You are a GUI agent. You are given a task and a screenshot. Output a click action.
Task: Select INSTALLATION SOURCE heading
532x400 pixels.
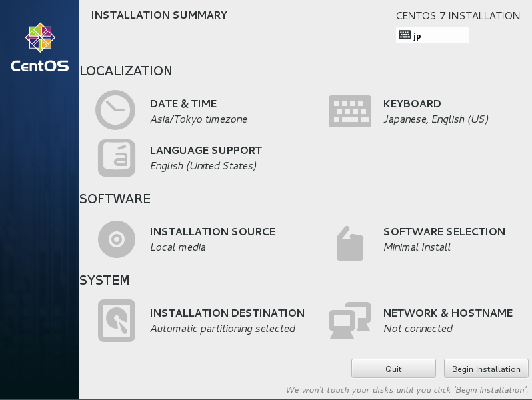click(213, 232)
